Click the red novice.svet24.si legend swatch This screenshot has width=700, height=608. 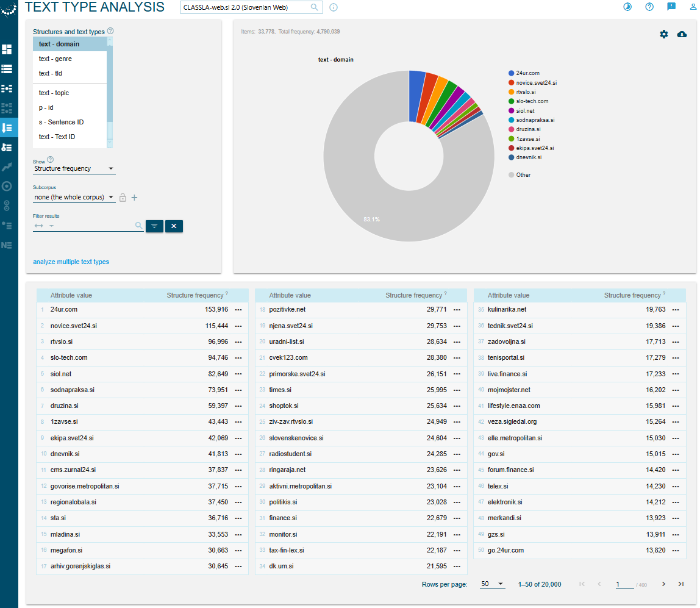511,82
